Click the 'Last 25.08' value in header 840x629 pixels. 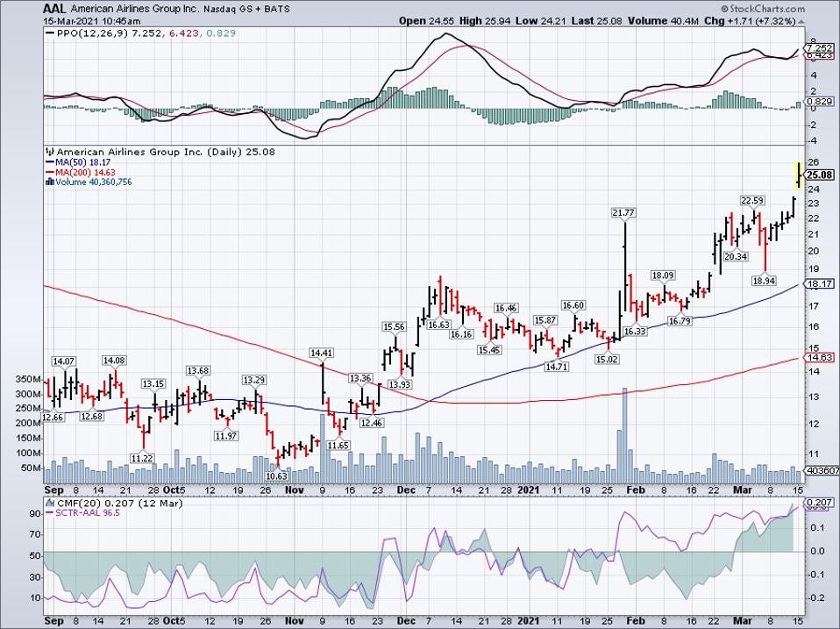point(597,21)
